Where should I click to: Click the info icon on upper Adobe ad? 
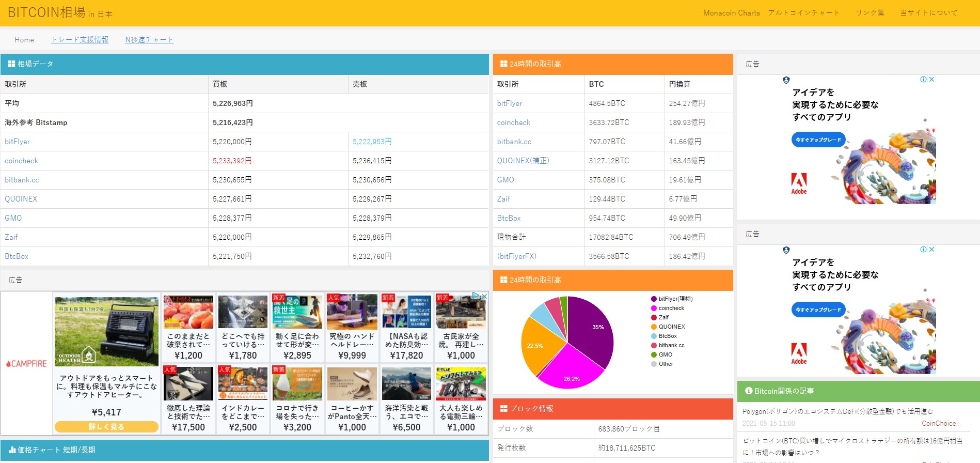[x=923, y=80]
